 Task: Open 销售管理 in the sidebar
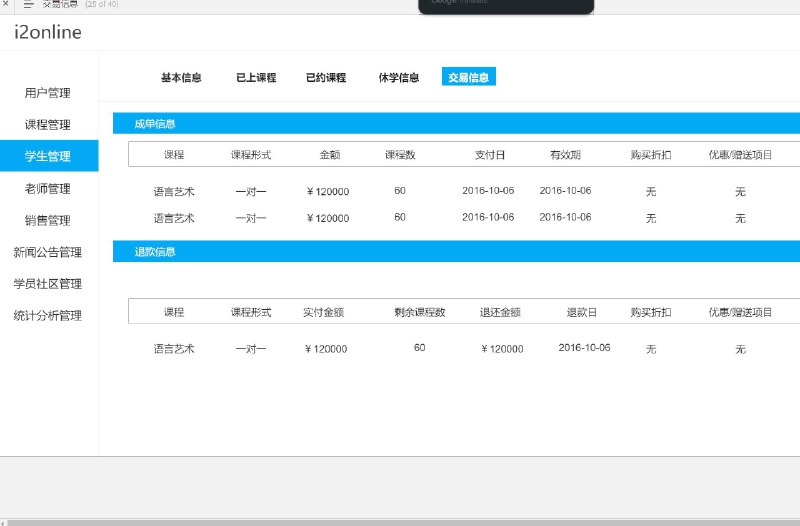47,220
